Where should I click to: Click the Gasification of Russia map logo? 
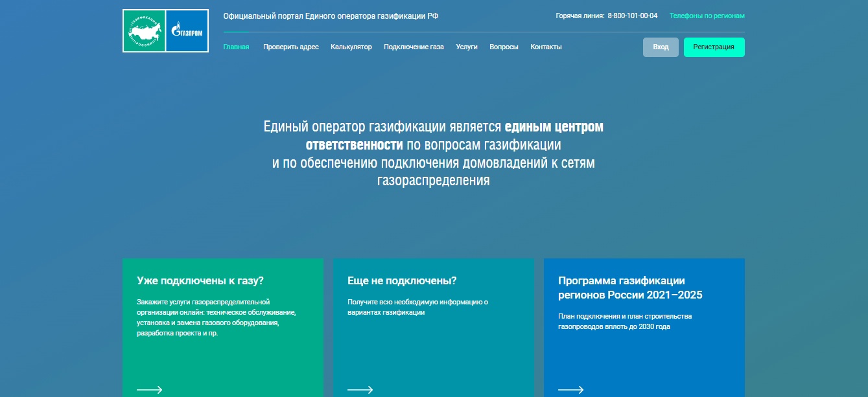(144, 31)
